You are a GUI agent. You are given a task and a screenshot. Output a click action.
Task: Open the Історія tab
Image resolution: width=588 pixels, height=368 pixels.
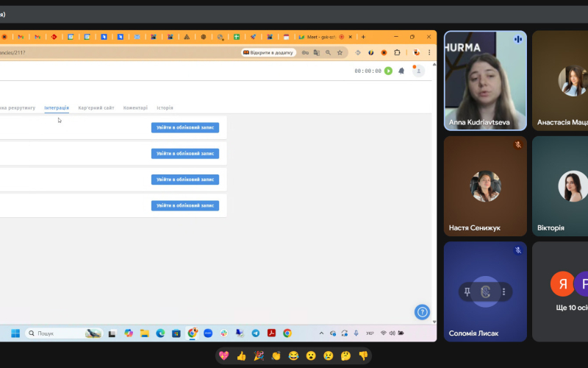click(x=165, y=108)
